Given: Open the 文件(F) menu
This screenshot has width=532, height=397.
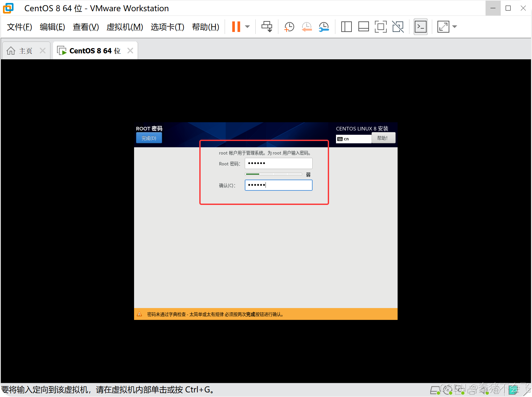Looking at the screenshot, I should 19,27.
